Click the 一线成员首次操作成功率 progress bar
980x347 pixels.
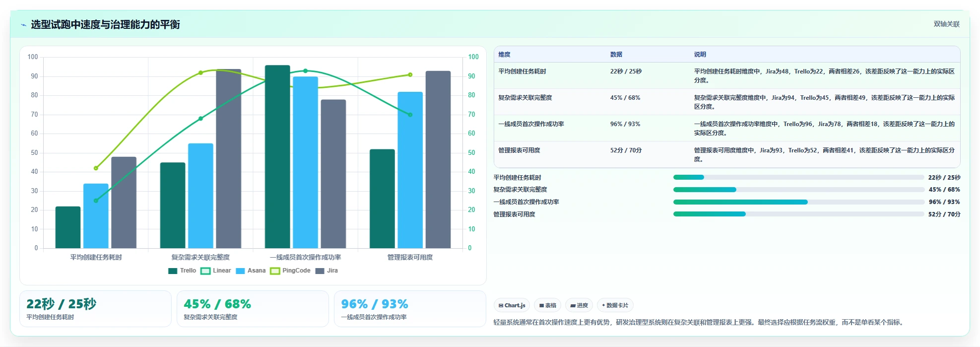pos(798,202)
